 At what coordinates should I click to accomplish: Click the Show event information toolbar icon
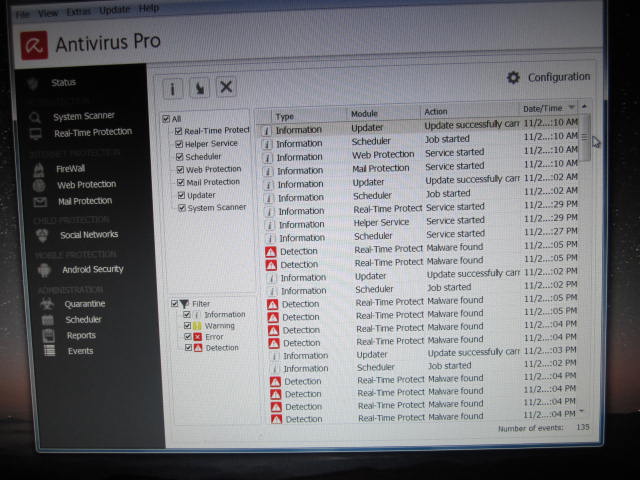pyautogui.click(x=173, y=88)
